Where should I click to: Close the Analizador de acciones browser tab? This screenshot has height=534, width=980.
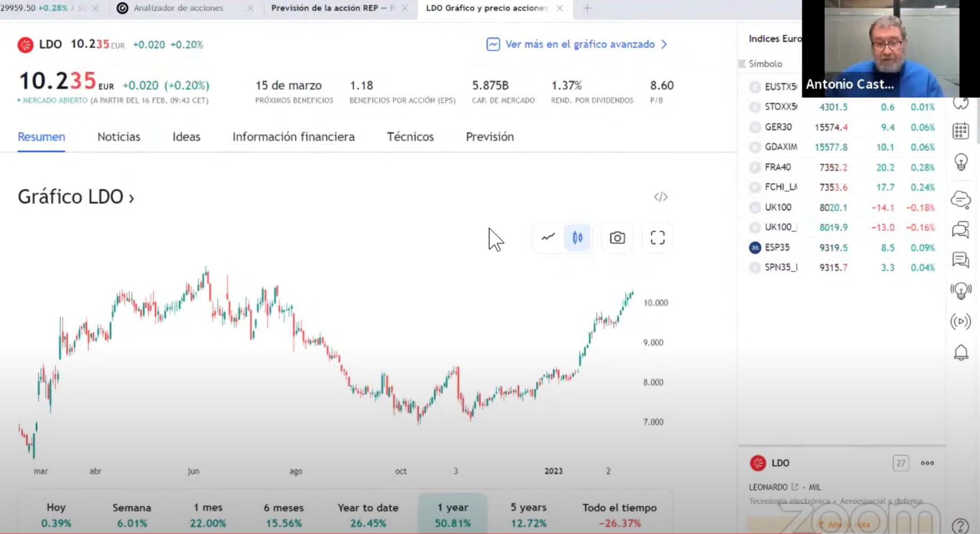coord(250,8)
